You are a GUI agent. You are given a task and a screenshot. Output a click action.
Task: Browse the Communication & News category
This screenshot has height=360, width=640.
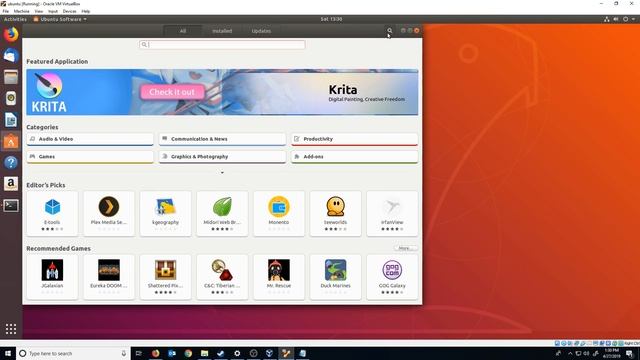coord(222,139)
